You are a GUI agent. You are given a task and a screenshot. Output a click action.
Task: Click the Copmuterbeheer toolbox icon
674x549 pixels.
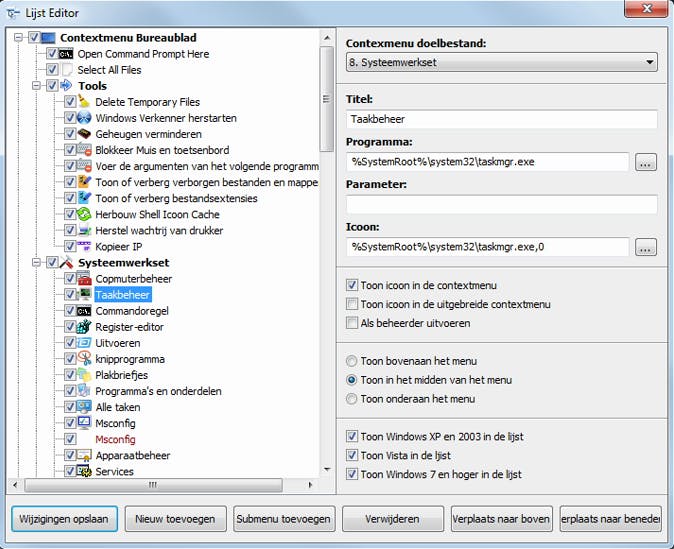point(84,279)
